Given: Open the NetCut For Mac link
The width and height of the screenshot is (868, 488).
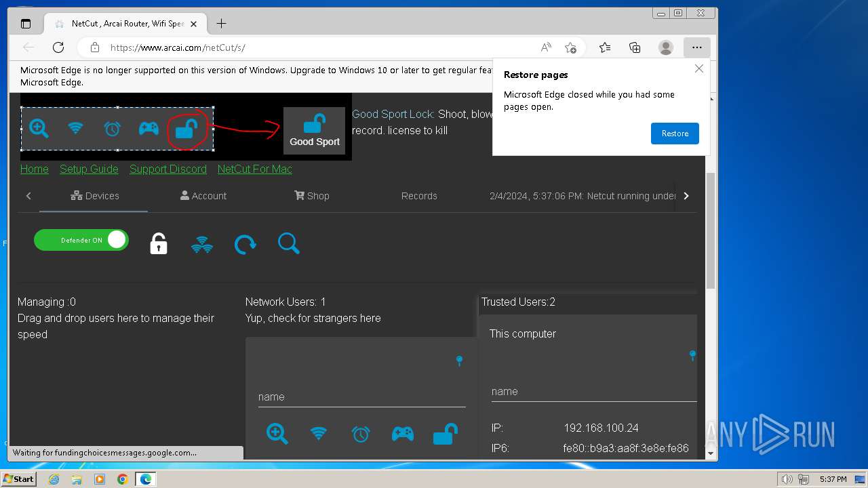Looking at the screenshot, I should pos(255,169).
